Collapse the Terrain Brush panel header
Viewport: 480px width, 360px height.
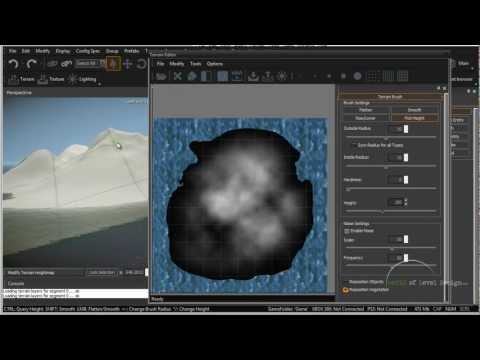(x=390, y=97)
